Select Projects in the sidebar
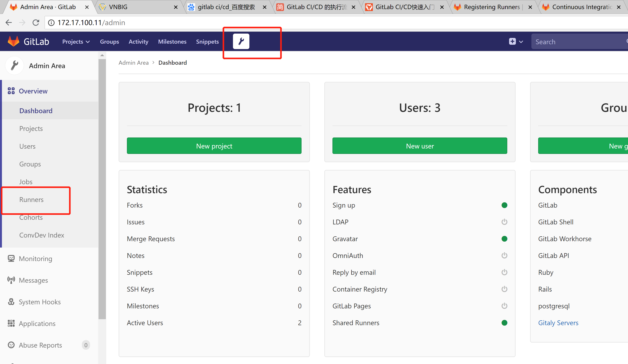Viewport: 628px width, 364px height. pyautogui.click(x=31, y=128)
